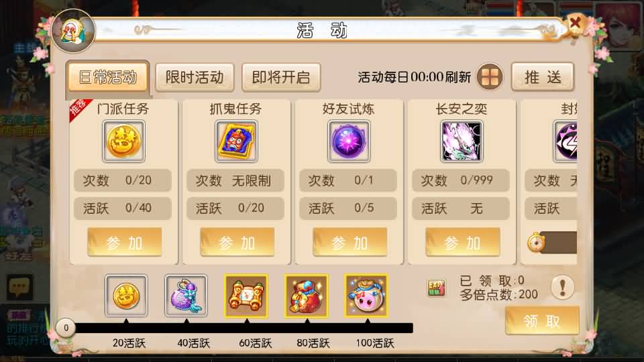Switch to the 即将开启 tab
The image size is (644, 362).
pyautogui.click(x=281, y=77)
